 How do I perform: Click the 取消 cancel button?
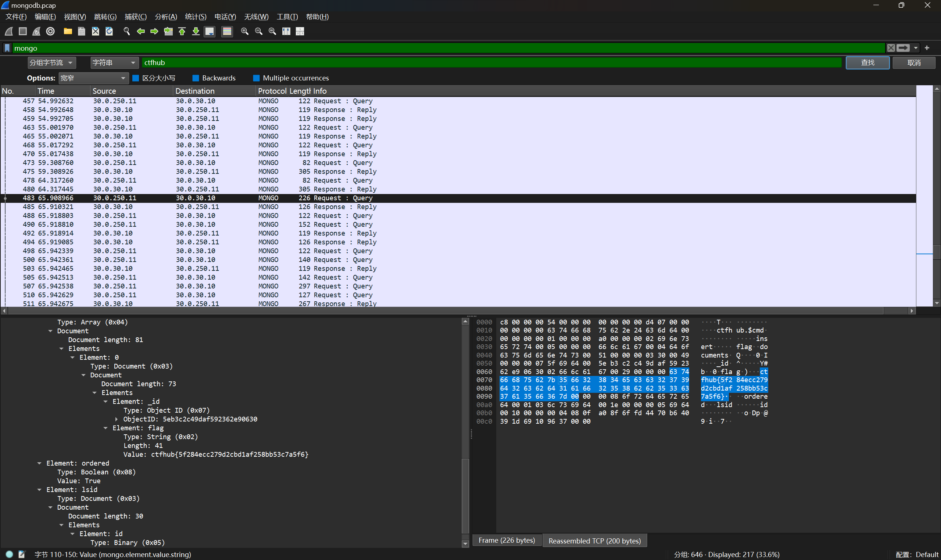coord(914,62)
